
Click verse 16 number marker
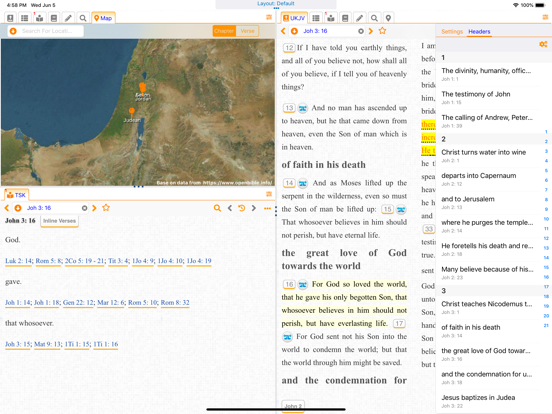coord(289,284)
